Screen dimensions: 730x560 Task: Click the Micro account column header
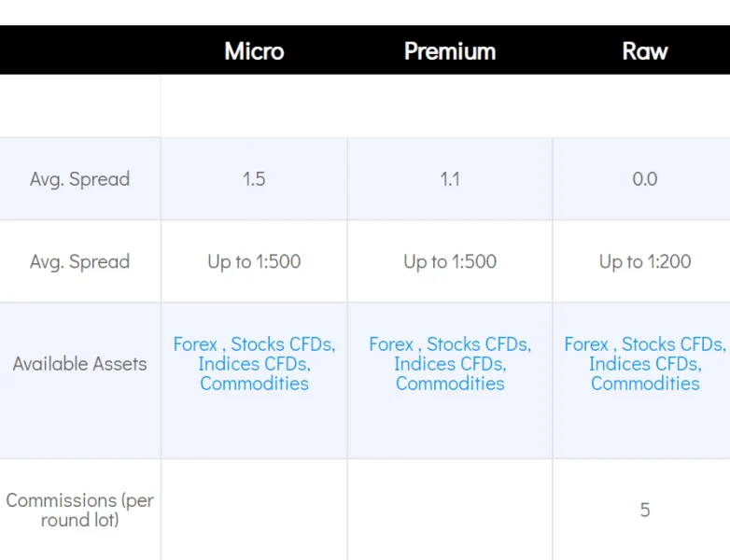[254, 50]
